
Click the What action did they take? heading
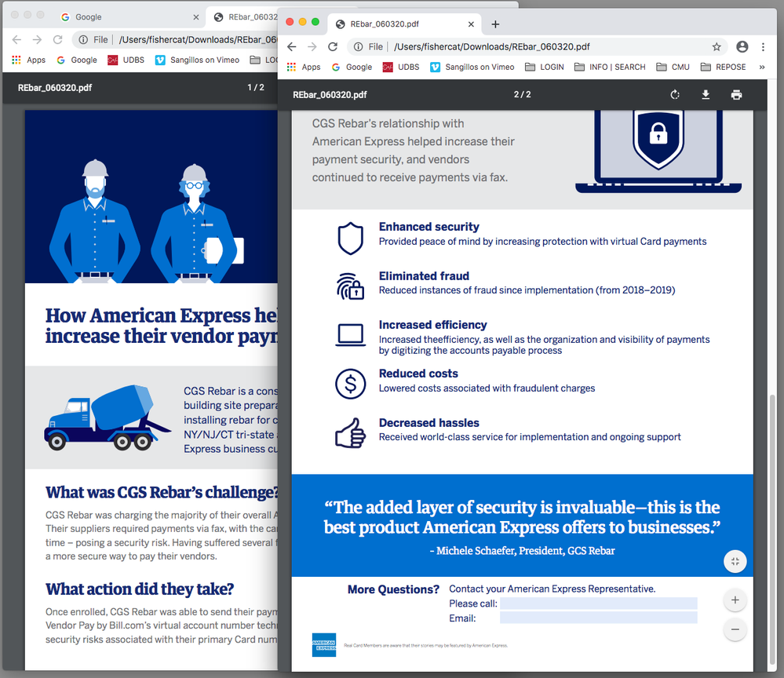coord(140,589)
